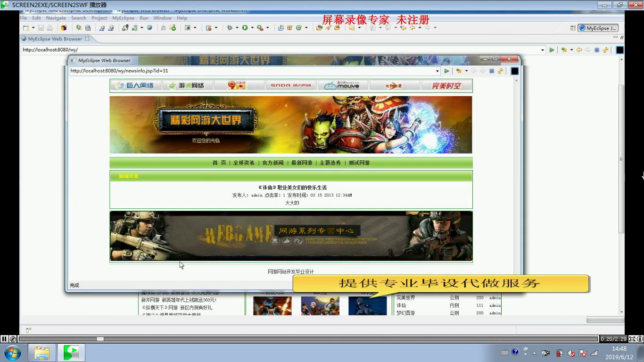Viewport: 644px width, 362px height.
Task: Open the 全球资讯 navigation link
Action: (x=244, y=163)
